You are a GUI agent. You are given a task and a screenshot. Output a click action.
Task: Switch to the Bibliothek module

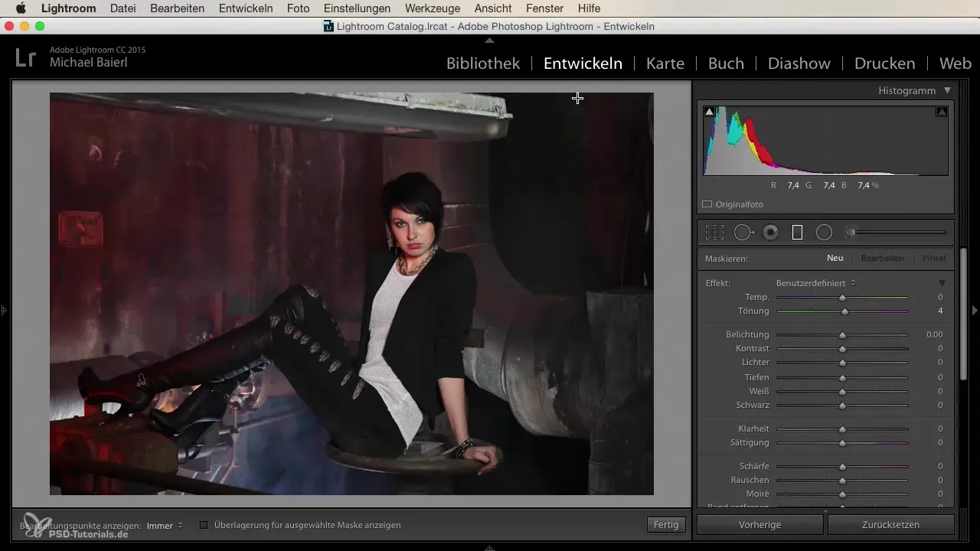[483, 64]
